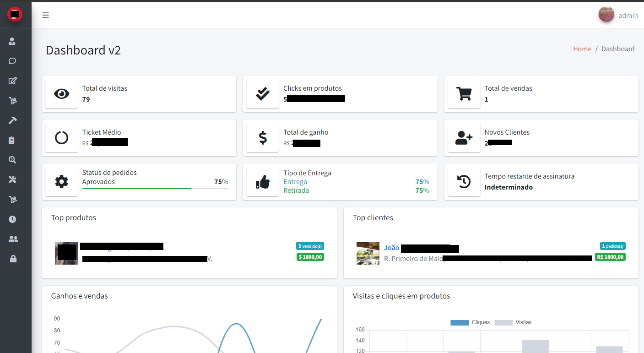Click the 'Top clientes' panel heading
This screenshot has width=644, height=353.
(373, 218)
